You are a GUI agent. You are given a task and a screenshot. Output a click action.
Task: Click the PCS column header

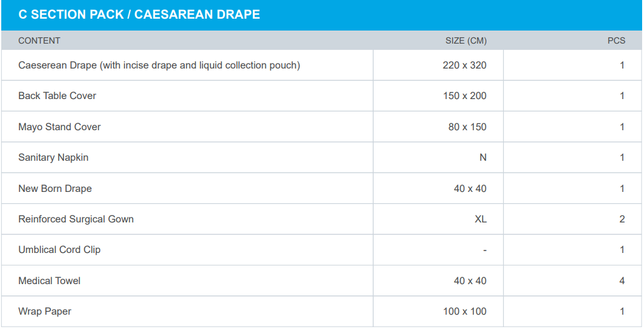tap(616, 41)
